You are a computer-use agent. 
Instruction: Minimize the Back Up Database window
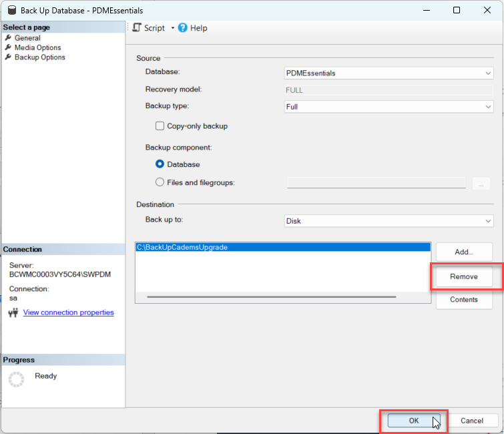427,10
